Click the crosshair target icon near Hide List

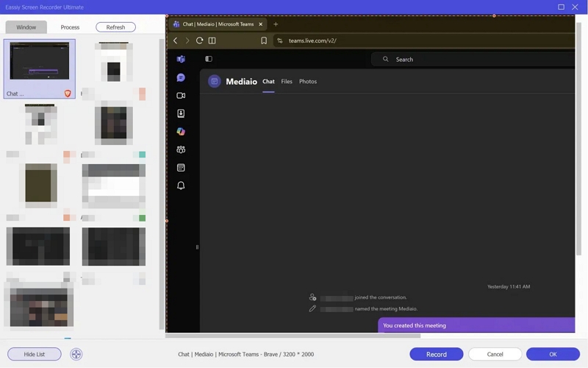76,354
